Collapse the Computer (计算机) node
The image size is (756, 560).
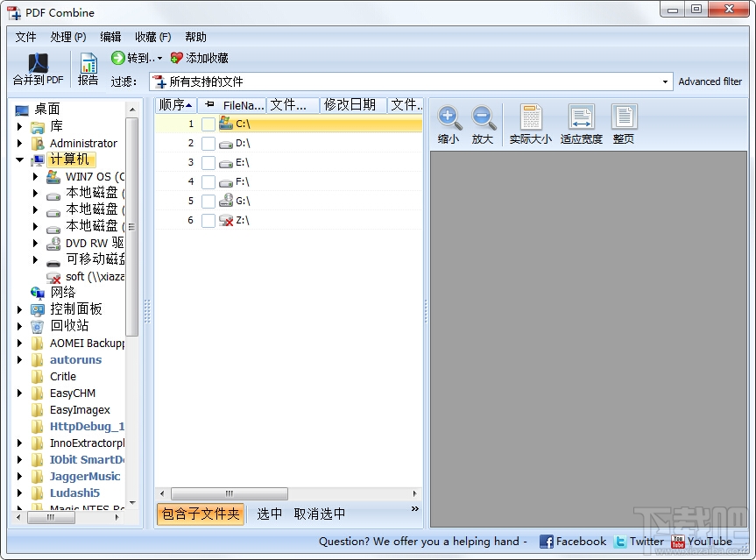click(20, 159)
